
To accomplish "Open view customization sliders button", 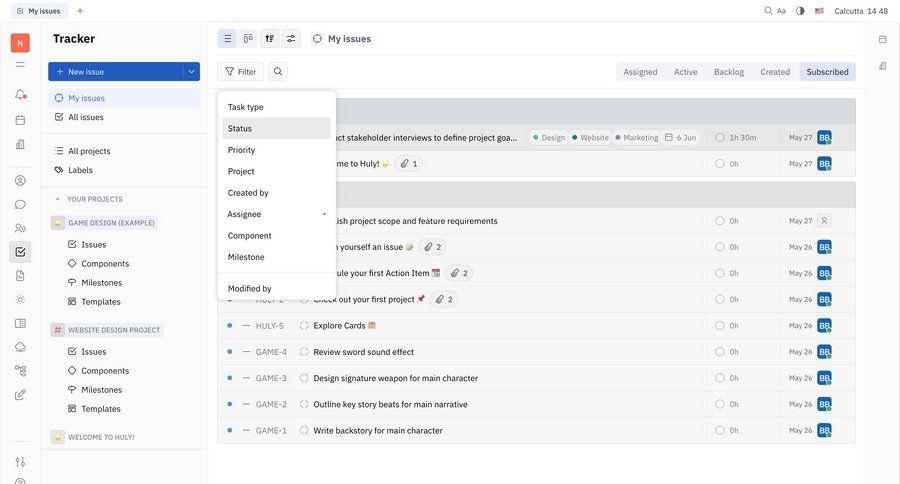I will (291, 38).
